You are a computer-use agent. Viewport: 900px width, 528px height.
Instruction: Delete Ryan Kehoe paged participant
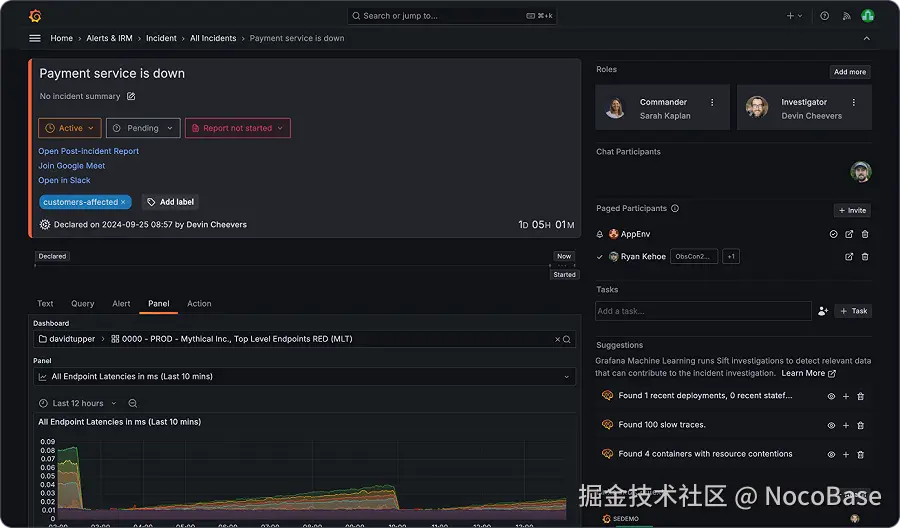(865, 257)
